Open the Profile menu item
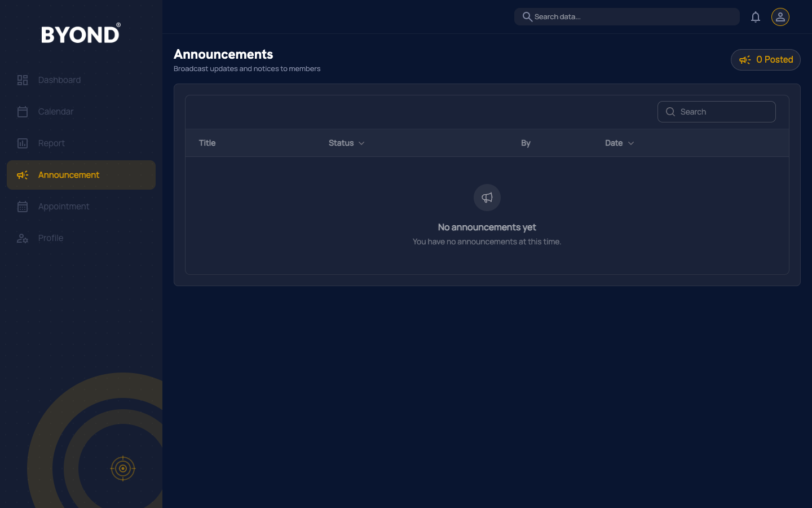This screenshot has width=812, height=508. [x=81, y=238]
